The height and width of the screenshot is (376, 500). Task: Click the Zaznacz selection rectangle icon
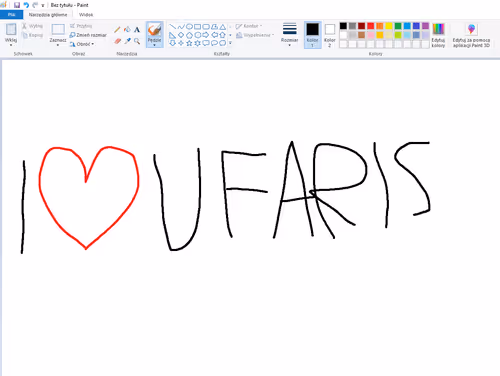click(x=58, y=29)
